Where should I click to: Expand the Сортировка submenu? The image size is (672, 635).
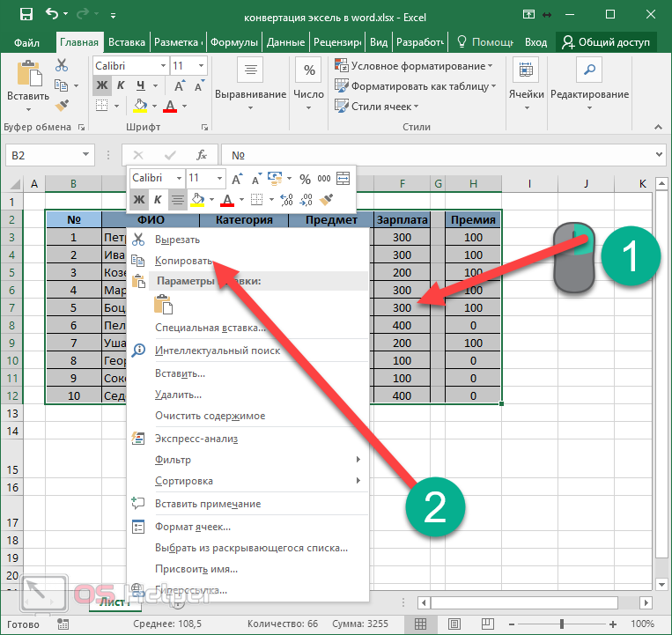[248, 481]
